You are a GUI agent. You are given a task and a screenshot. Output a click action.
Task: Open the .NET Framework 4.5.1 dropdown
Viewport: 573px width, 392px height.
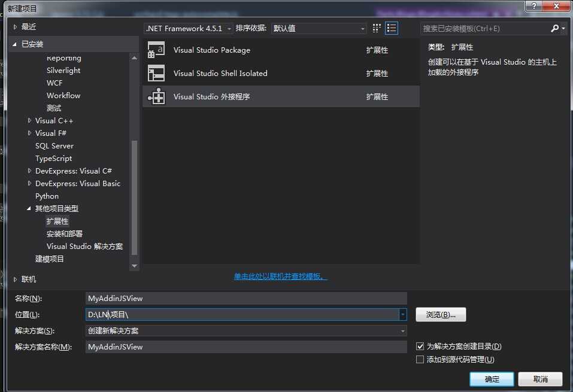click(x=188, y=29)
